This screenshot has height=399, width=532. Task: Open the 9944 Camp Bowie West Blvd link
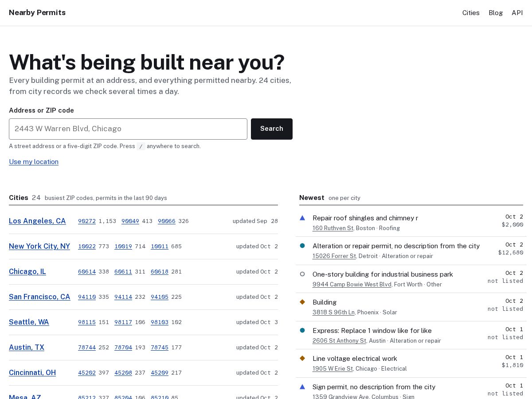point(352,285)
